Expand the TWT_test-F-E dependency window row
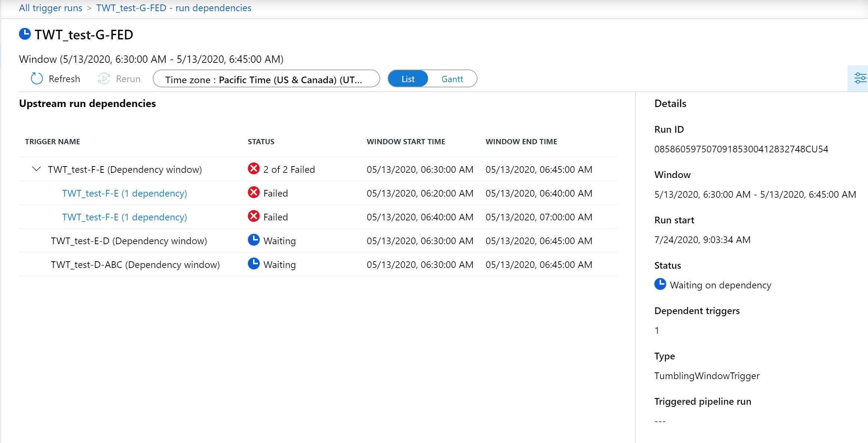Image resolution: width=868 pixels, height=443 pixels. (x=36, y=169)
